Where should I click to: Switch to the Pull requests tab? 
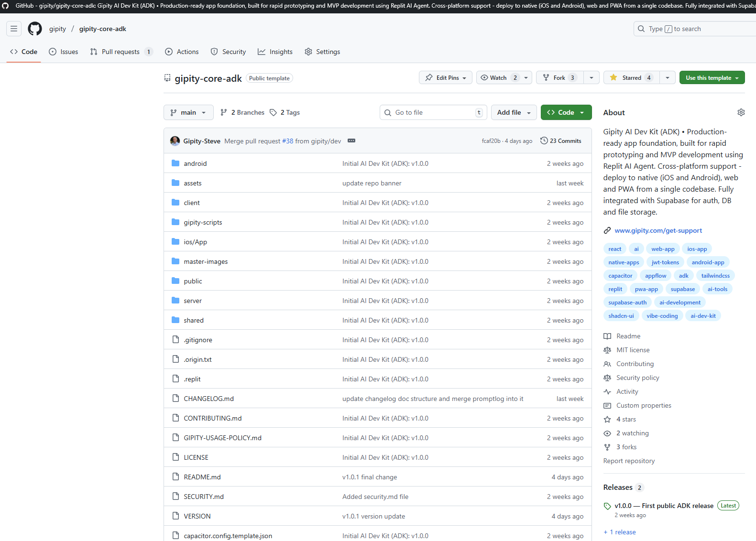[121, 52]
